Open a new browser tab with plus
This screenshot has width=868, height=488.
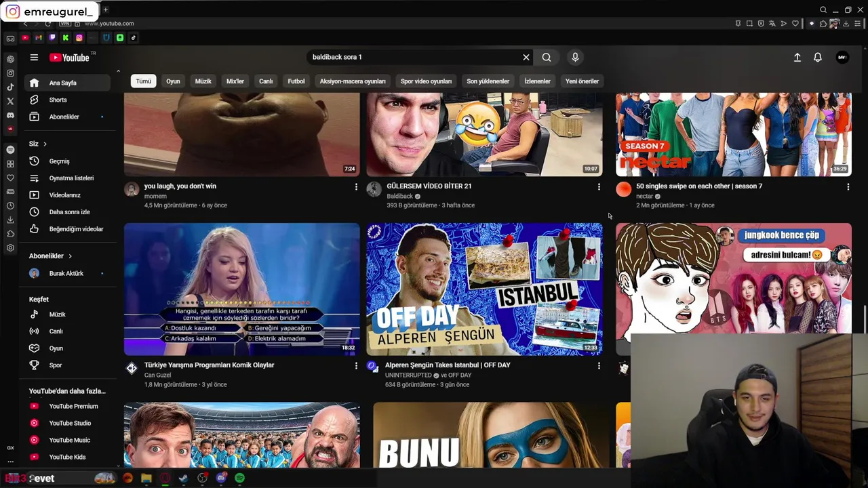tap(105, 9)
